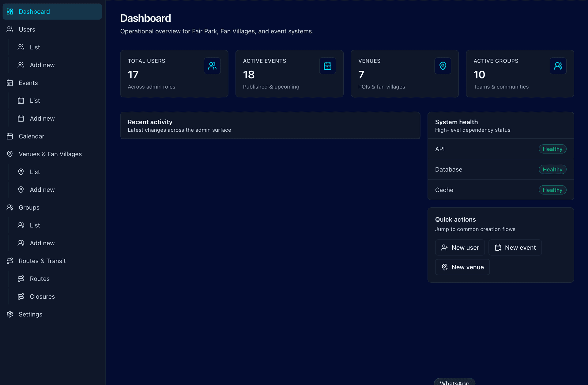Select Venues & Fan Villages label

50,154
